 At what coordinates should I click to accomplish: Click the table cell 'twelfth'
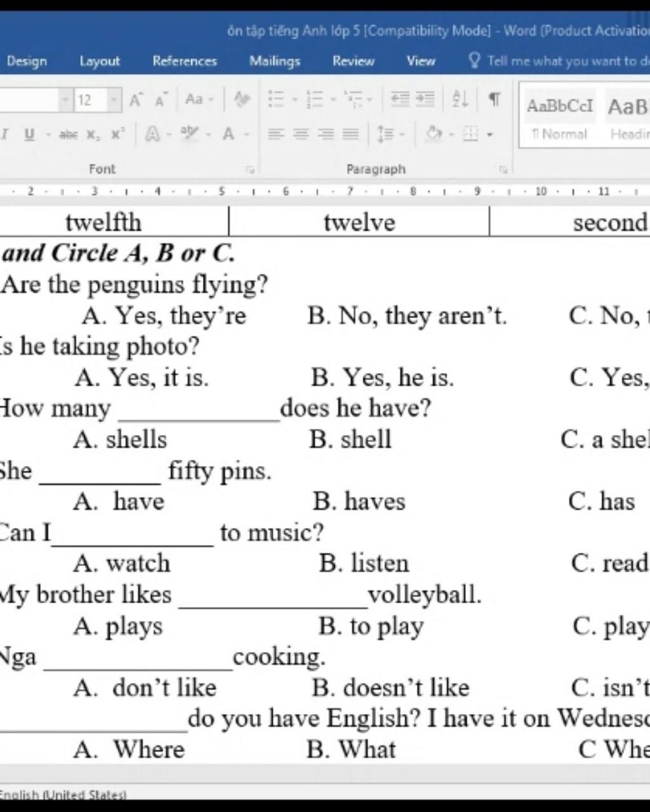pos(103,222)
